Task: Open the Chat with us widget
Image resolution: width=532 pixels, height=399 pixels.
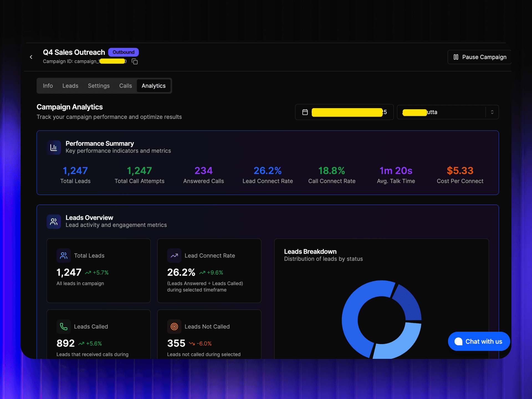Action: coord(479,341)
